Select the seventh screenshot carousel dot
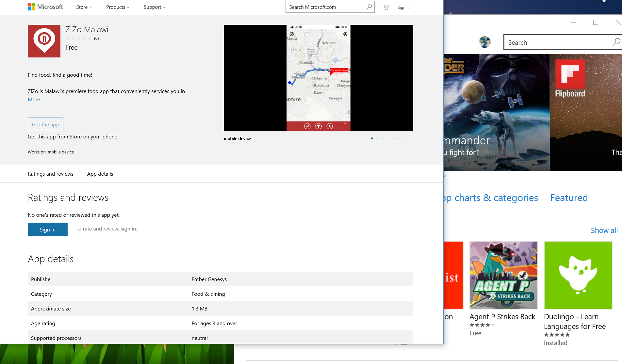This screenshot has width=622, height=364. 405,138
